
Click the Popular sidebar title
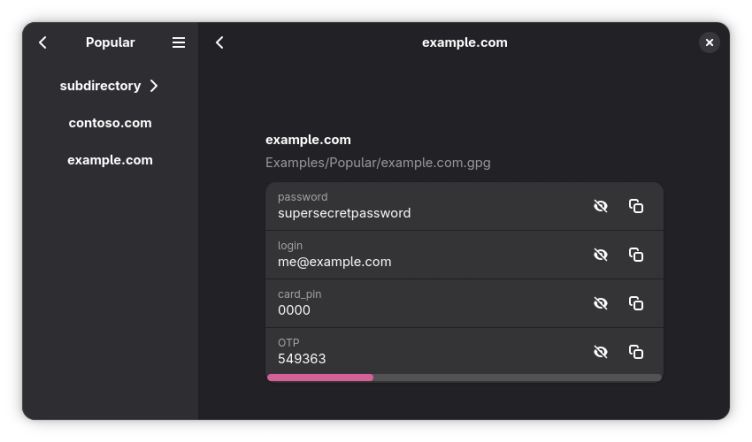click(110, 42)
